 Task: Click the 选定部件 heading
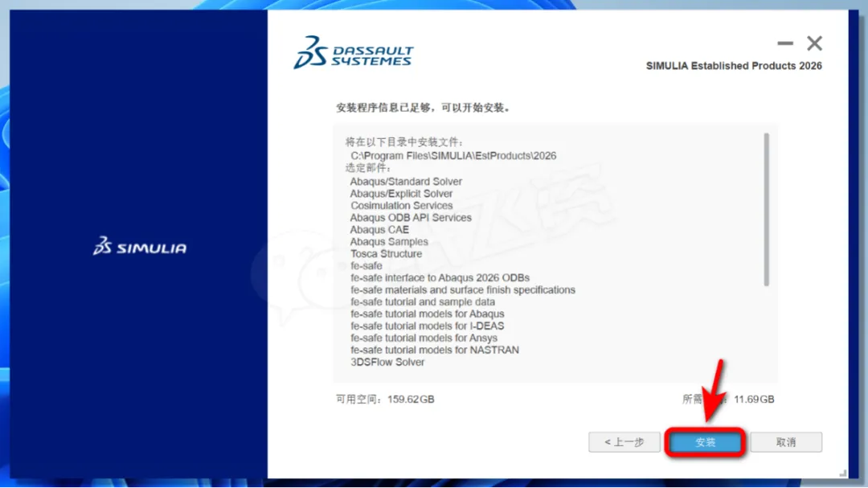[x=368, y=168]
